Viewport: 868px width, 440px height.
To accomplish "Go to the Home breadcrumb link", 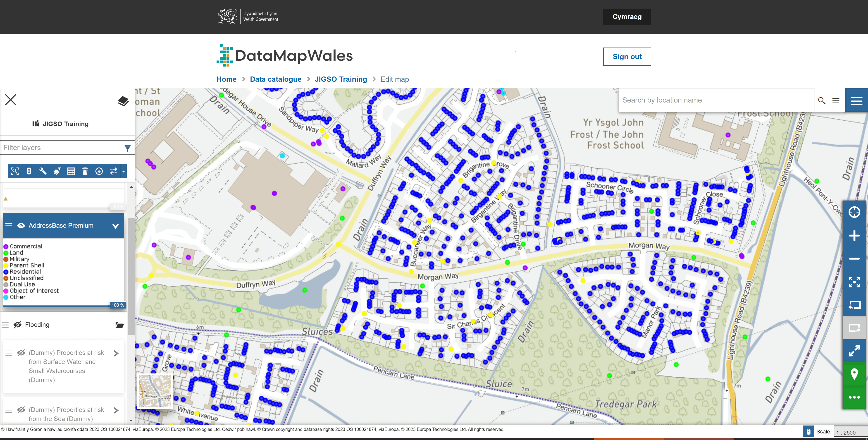I will pyautogui.click(x=227, y=79).
